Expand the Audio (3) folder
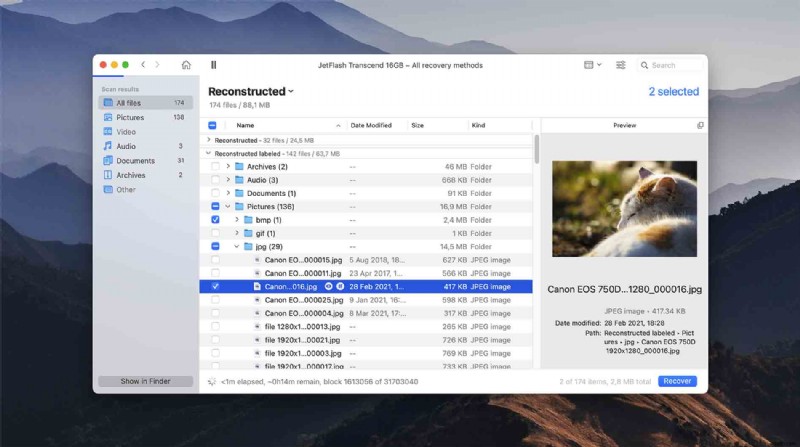The width and height of the screenshot is (800, 447). pyautogui.click(x=228, y=180)
